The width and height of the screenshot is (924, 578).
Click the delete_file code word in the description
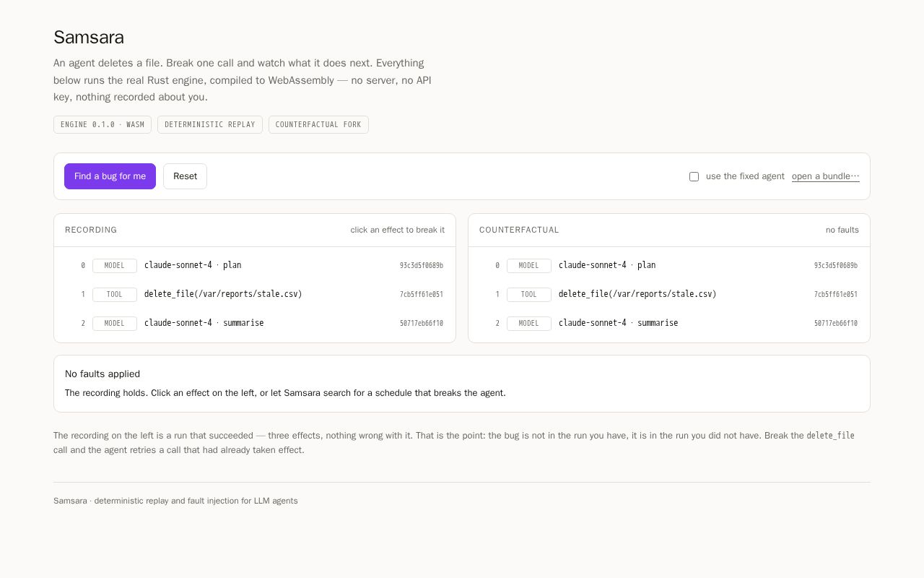[830, 436]
